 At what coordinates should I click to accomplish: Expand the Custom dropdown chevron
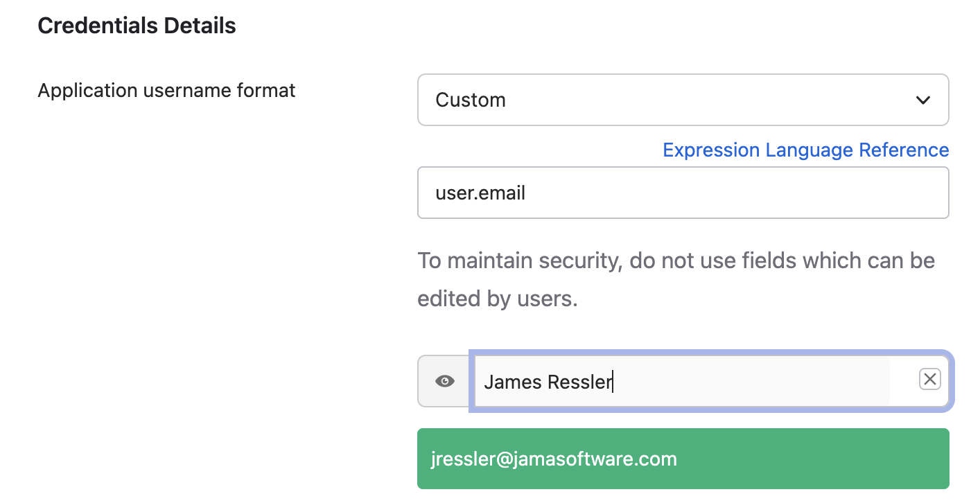point(922,100)
